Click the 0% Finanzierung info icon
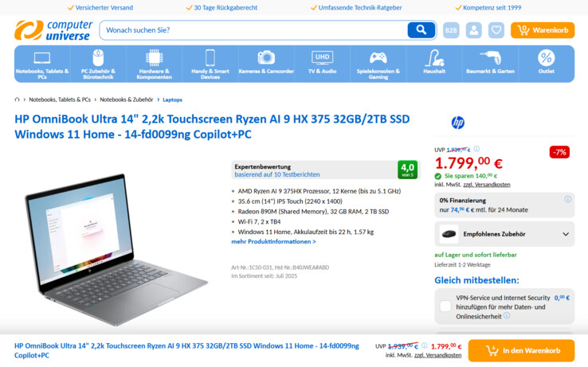The width and height of the screenshot is (588, 367). (568, 199)
